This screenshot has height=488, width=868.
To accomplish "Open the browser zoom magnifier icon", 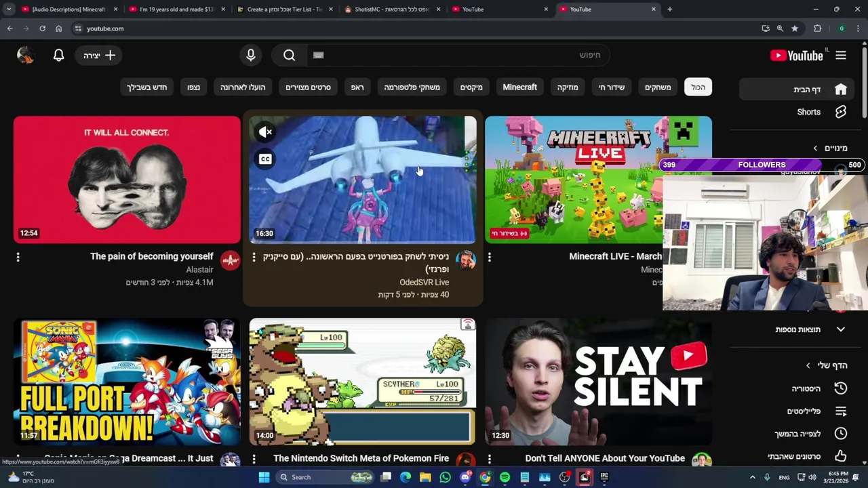I will click(x=780, y=28).
